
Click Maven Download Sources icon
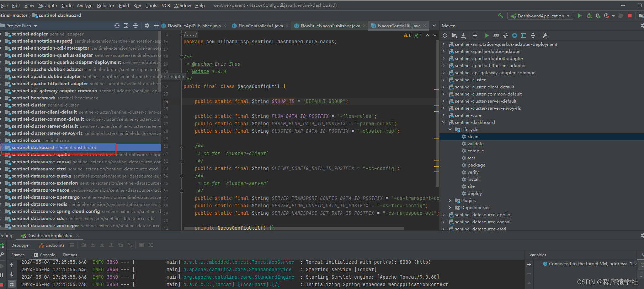point(464,36)
